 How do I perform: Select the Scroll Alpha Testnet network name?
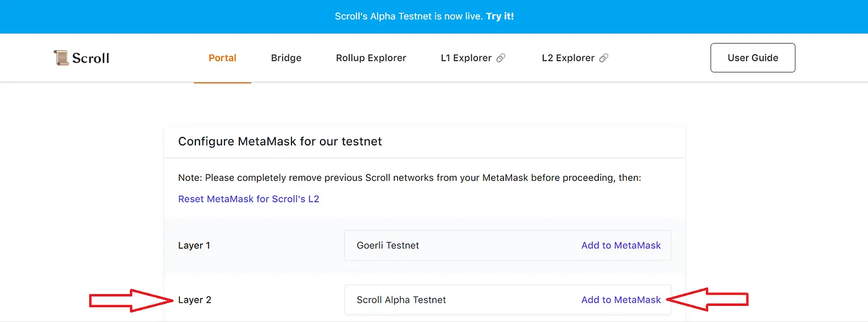[401, 300]
